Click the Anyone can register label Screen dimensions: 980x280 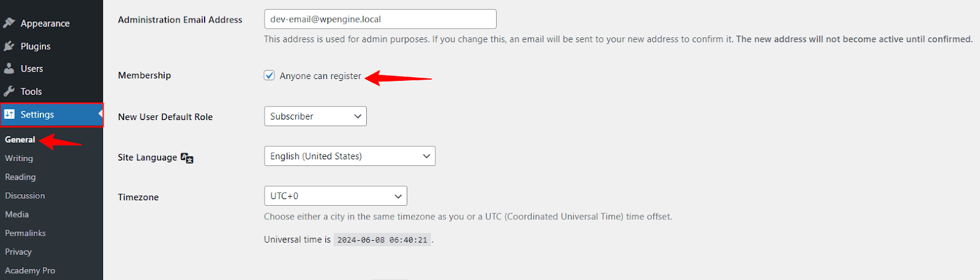pyautogui.click(x=320, y=76)
